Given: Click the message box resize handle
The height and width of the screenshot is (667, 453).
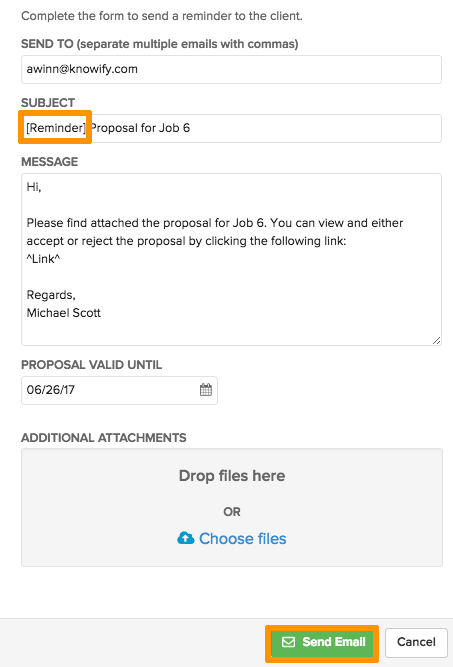Looking at the screenshot, I should (436, 340).
